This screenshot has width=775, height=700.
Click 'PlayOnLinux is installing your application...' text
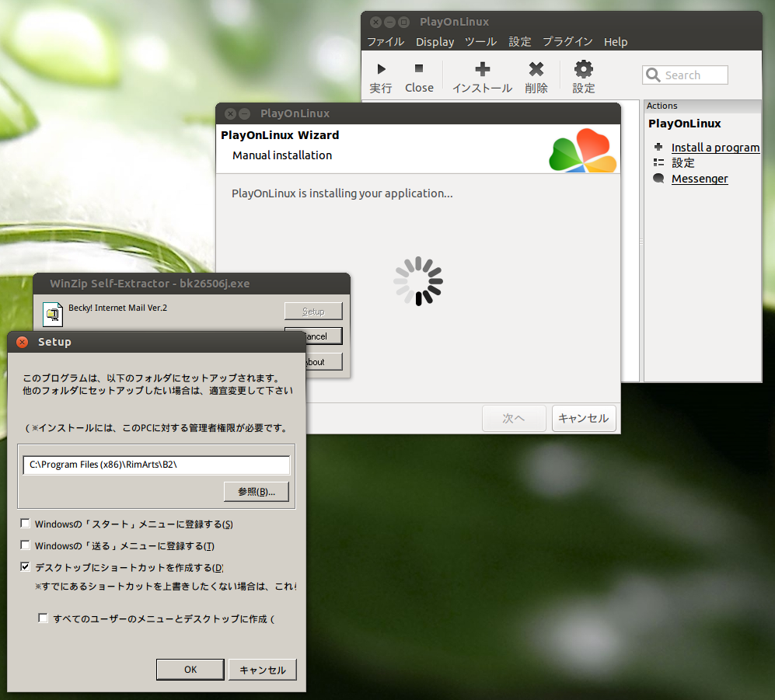coord(342,193)
